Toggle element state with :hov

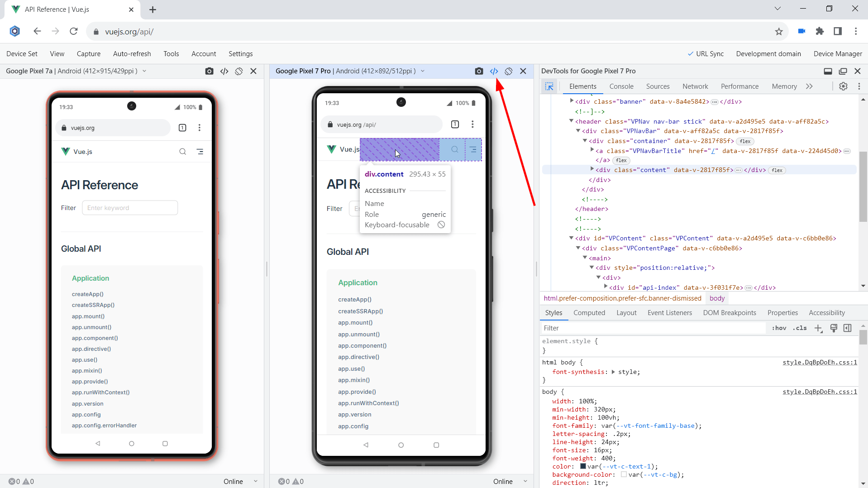click(x=779, y=328)
